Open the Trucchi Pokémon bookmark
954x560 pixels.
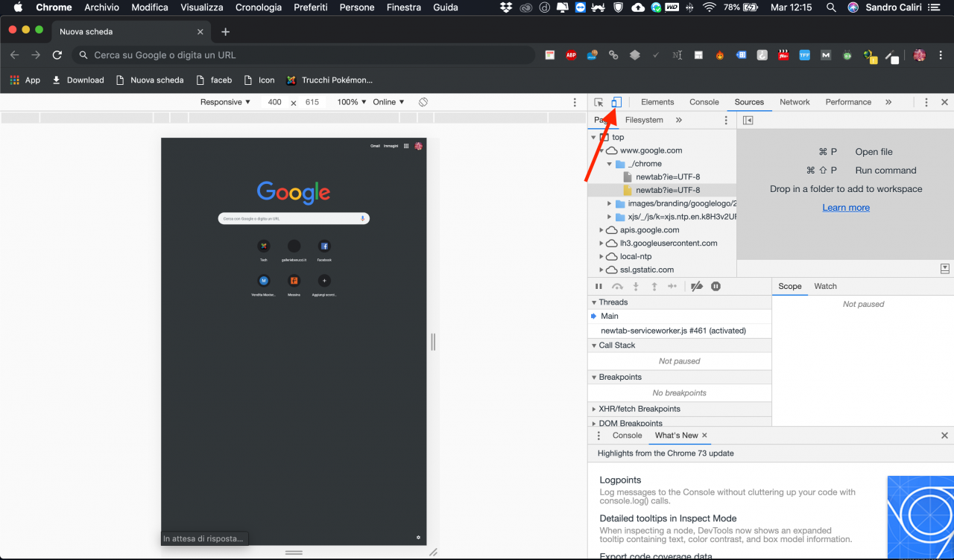tap(329, 80)
